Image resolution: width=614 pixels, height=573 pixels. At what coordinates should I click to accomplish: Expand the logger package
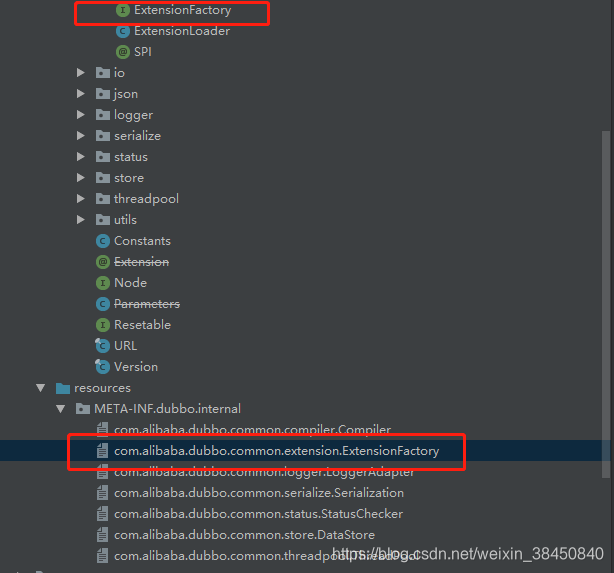tap(81, 114)
